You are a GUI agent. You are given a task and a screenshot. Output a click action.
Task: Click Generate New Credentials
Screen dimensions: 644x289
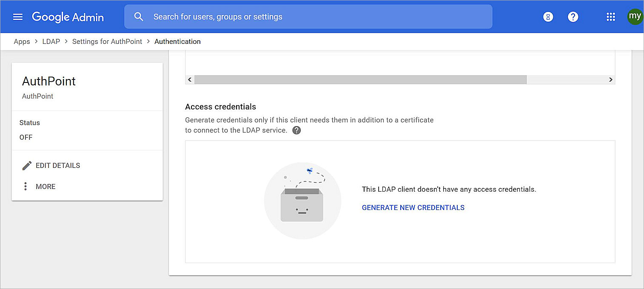pyautogui.click(x=413, y=208)
